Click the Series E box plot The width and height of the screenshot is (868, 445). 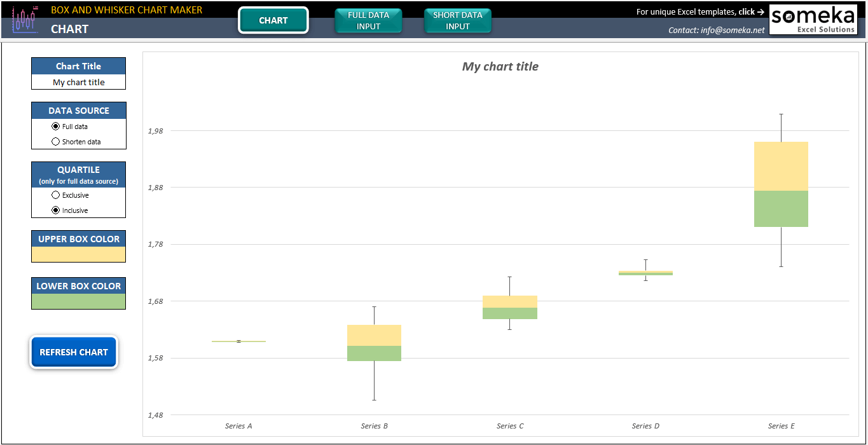pyautogui.click(x=780, y=184)
